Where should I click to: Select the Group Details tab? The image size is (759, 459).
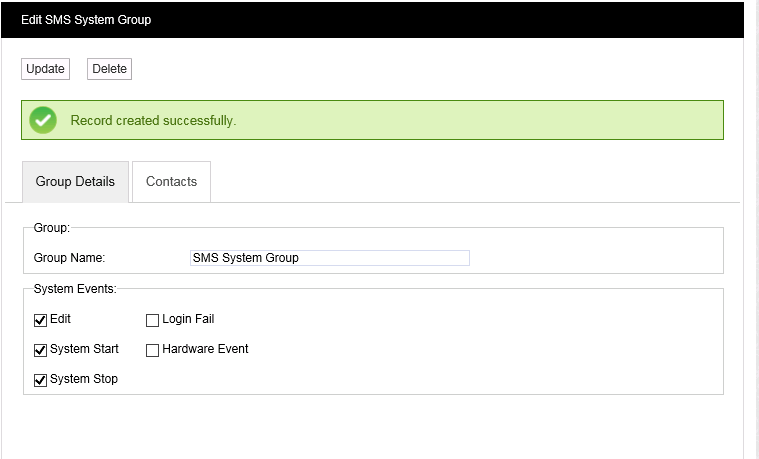click(x=75, y=182)
